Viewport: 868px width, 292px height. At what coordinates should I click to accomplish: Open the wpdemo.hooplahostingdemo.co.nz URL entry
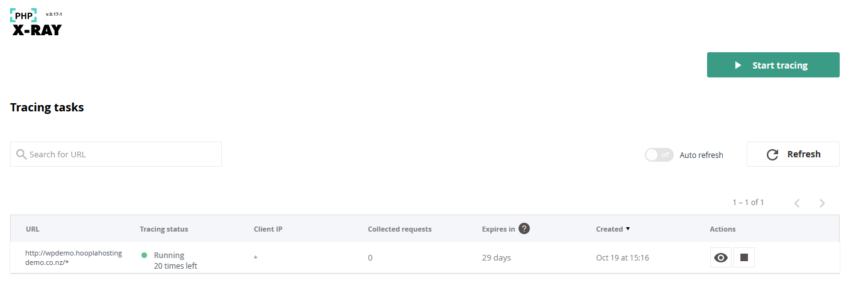point(73,257)
